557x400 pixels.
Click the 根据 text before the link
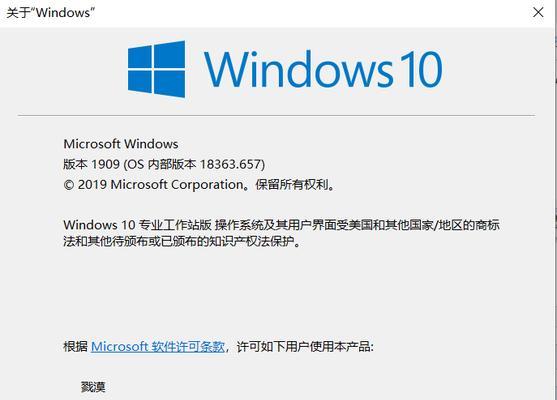click(75, 346)
